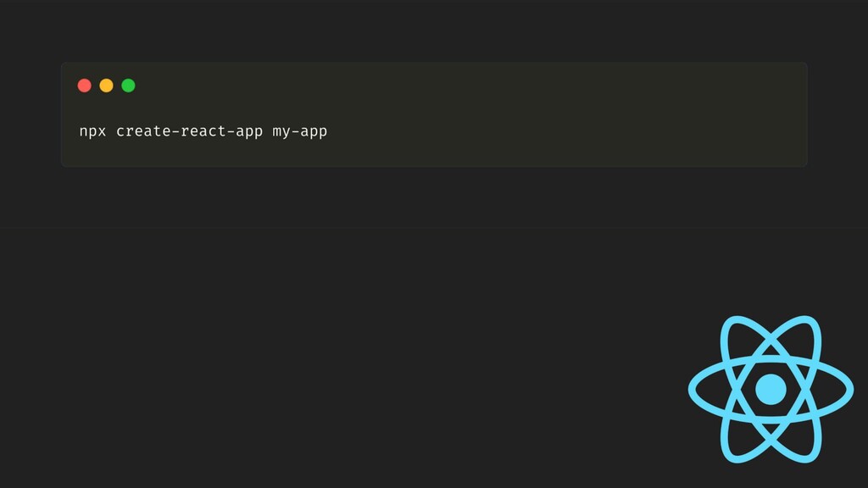The width and height of the screenshot is (868, 488).
Task: Click "app" at the end of my-app
Action: tap(314, 132)
